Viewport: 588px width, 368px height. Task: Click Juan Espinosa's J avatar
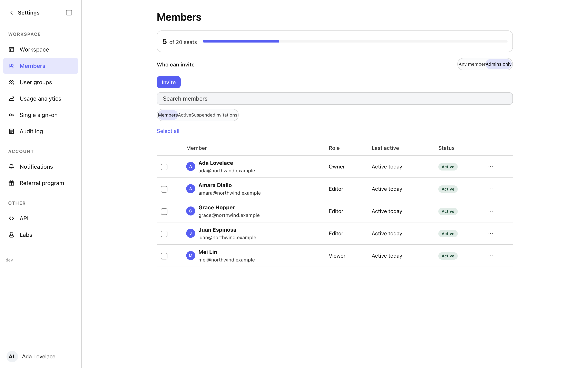190,233
